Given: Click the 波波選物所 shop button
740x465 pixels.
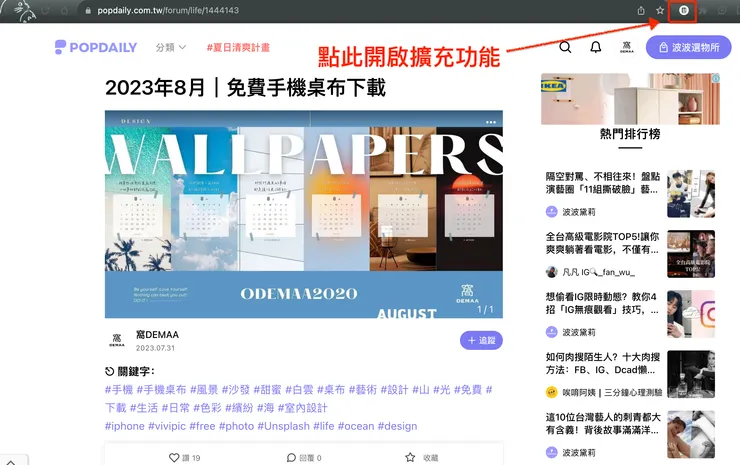Looking at the screenshot, I should (x=689, y=47).
